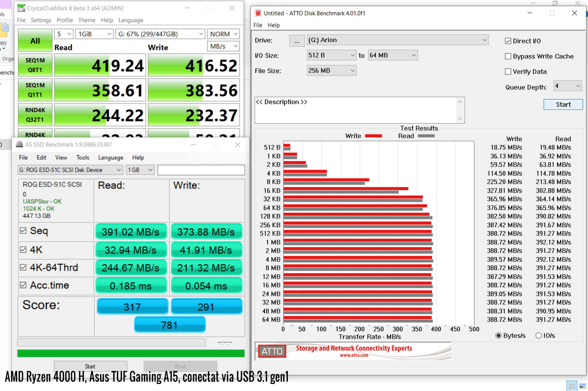Screen dimensions: 588x391
Task: Open the Queue Depth dropdown
Action: click(x=567, y=86)
